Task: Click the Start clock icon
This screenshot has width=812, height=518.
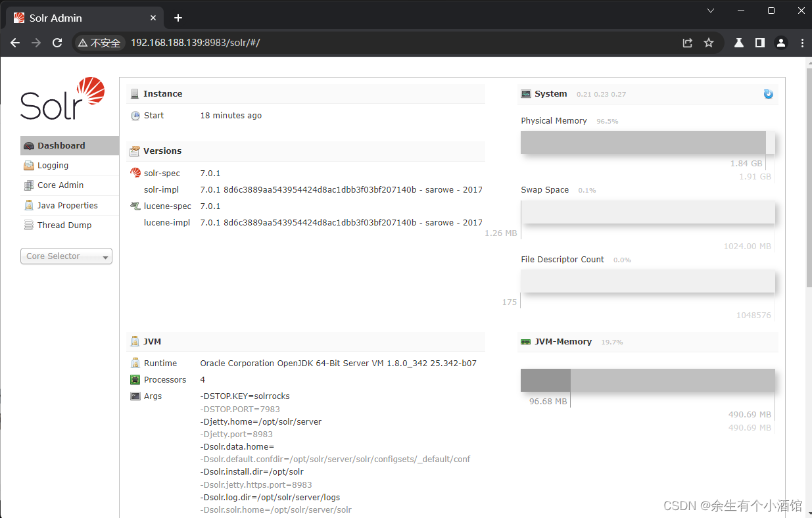Action: [x=135, y=116]
